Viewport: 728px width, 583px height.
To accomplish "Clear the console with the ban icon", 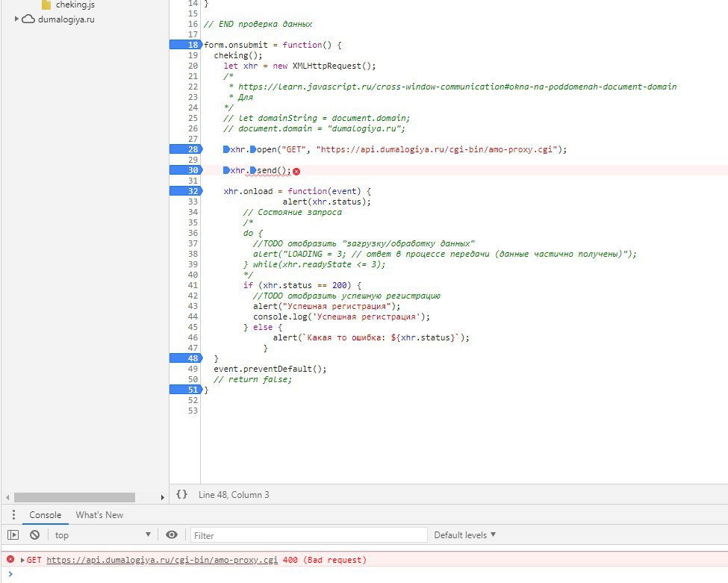I will (x=34, y=535).
